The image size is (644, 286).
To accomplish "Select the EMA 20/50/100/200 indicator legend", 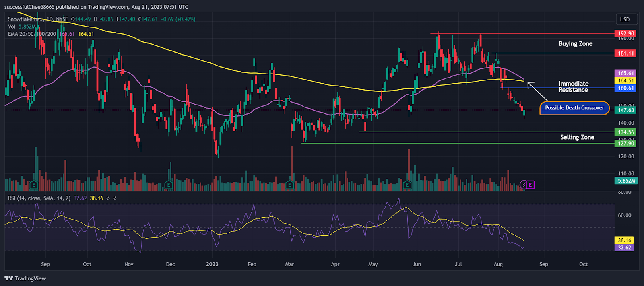I will [32, 34].
